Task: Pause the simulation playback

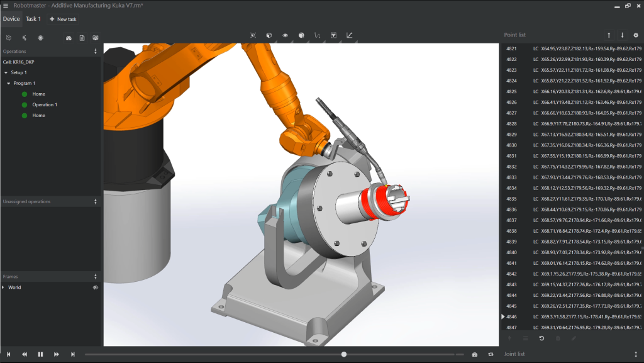Action: click(x=40, y=354)
